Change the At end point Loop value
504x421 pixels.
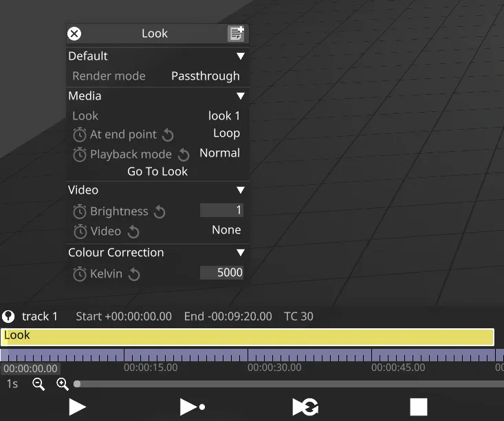click(x=227, y=133)
